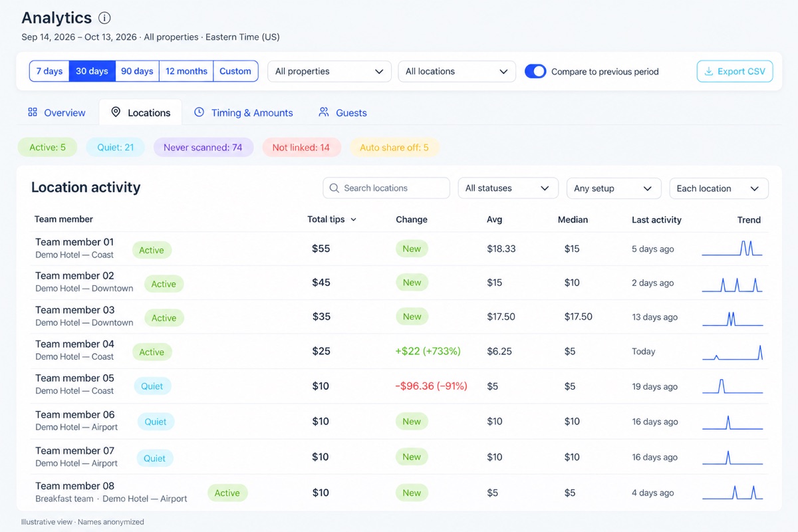798x532 pixels.
Task: Filter by Not linked: 14 chip
Action: 301,148
